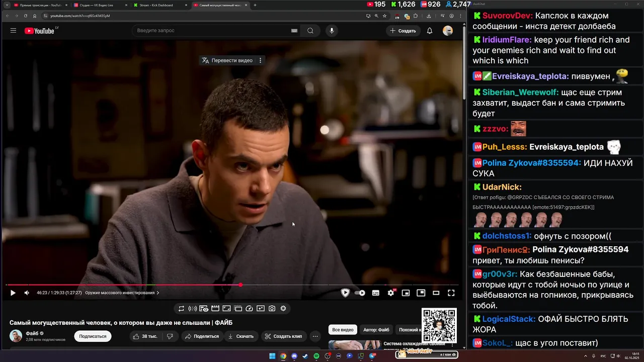644x362 pixels.
Task: Open YouTube notifications bell
Action: 430,31
